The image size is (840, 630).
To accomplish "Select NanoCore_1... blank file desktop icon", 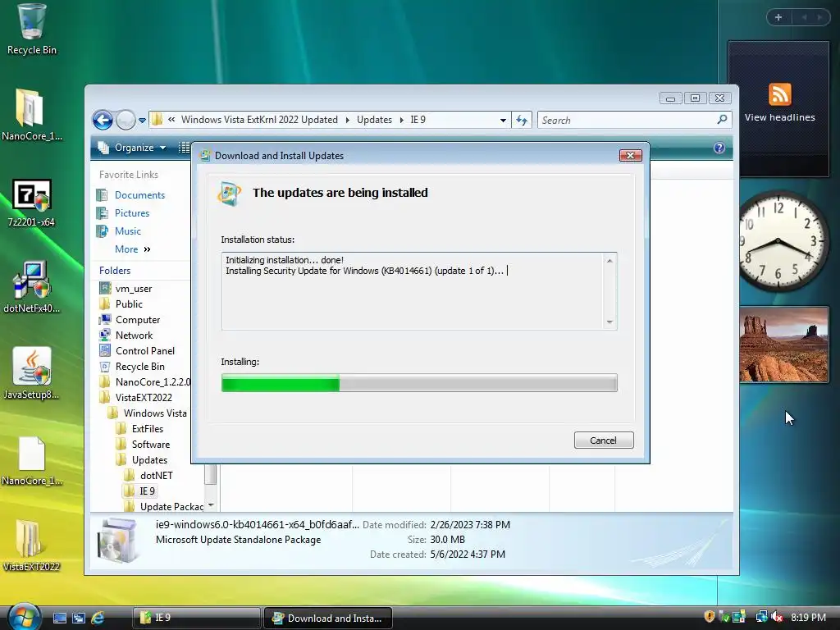I will (31, 461).
